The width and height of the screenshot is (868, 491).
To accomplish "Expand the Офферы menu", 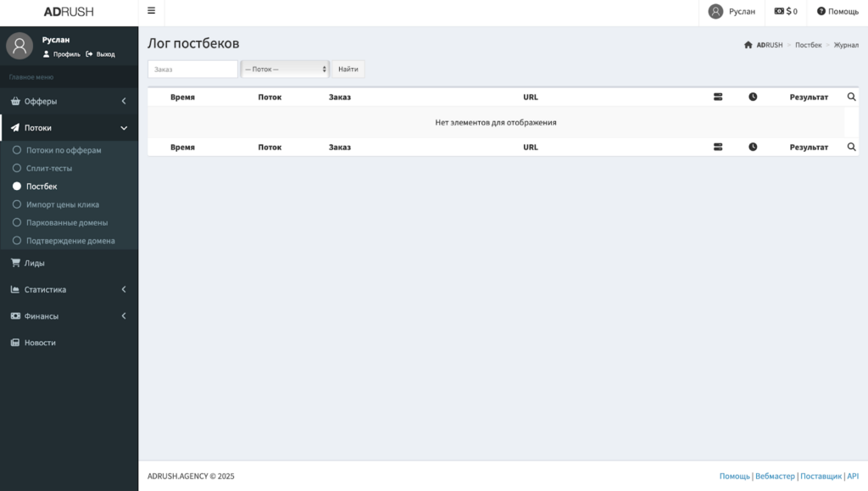I will pos(70,101).
